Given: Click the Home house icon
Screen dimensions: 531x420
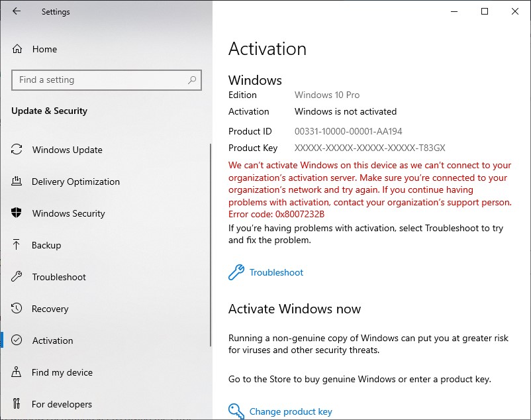Looking at the screenshot, I should (17, 49).
